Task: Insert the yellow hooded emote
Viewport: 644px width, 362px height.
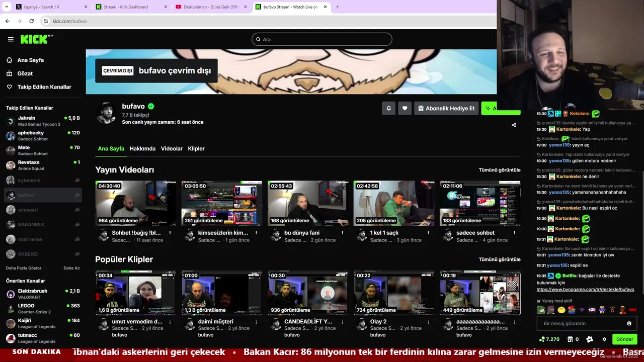Action: (x=561, y=310)
